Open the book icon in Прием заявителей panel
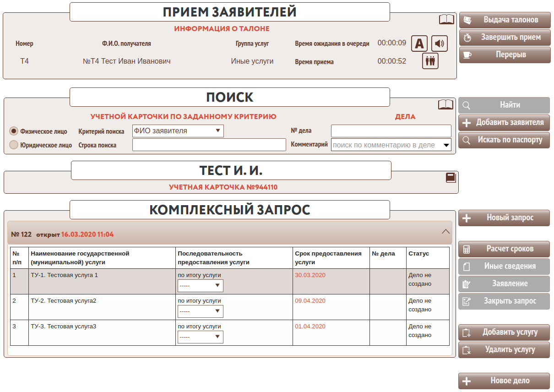Image resolution: width=554 pixels, height=392 pixels. click(x=446, y=19)
